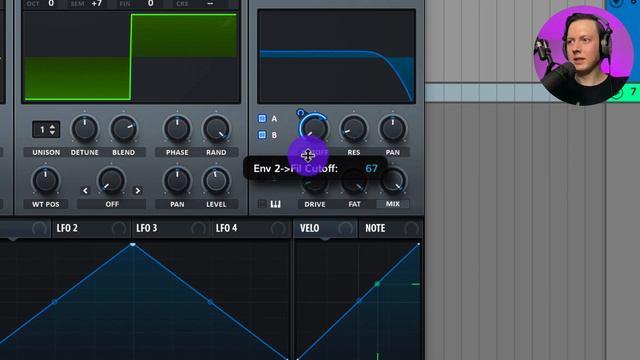Click the velocity curve top endpoint

click(418, 244)
